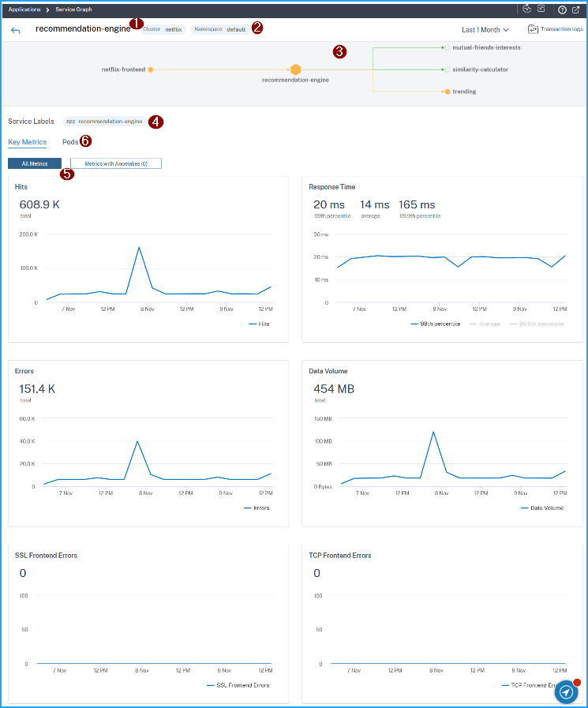The width and height of the screenshot is (588, 708).
Task: Go to Applications breadcrumb
Action: (x=24, y=9)
